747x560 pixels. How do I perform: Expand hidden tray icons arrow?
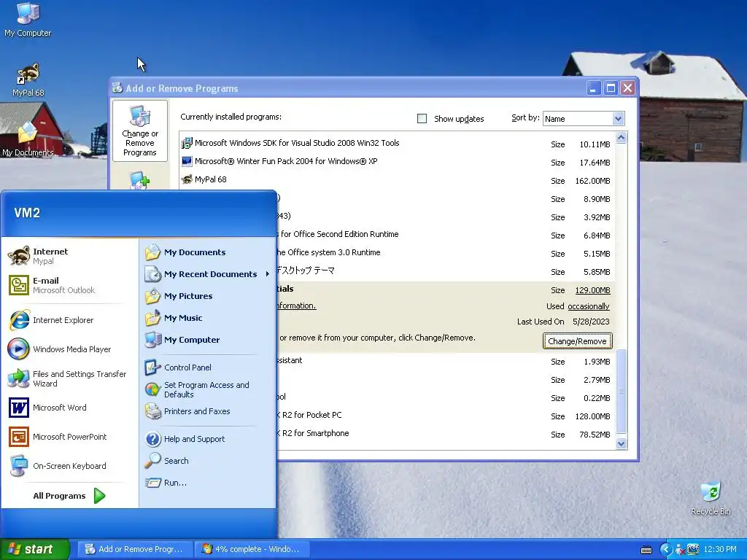coord(666,549)
